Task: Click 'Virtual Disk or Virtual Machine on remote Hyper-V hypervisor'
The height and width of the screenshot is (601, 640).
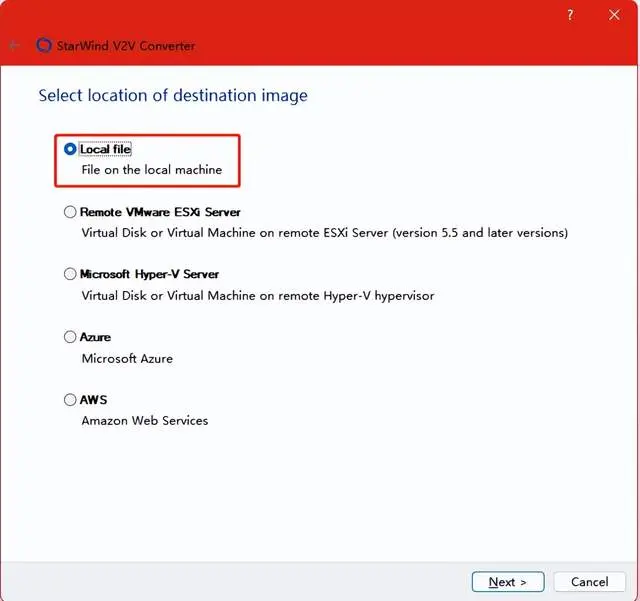Action: tap(258, 296)
